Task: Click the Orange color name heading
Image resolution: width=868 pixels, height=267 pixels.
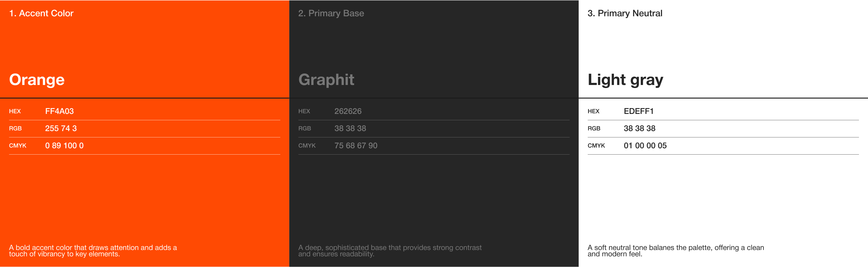Action: click(x=37, y=80)
